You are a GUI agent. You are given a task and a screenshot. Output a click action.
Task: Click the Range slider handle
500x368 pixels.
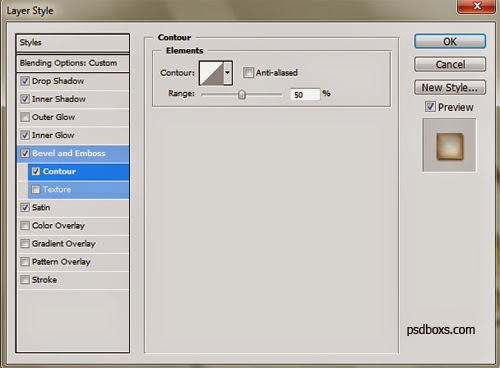[x=242, y=95]
